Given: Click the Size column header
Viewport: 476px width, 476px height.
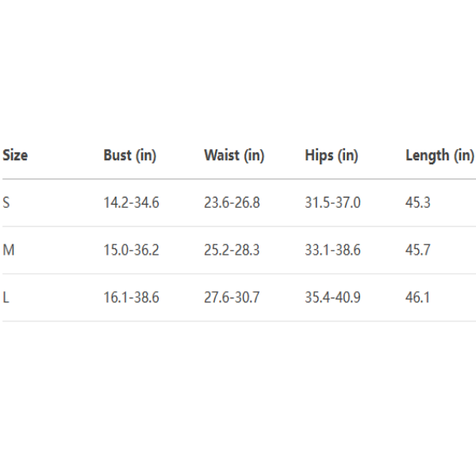Looking at the screenshot, I should point(15,155).
